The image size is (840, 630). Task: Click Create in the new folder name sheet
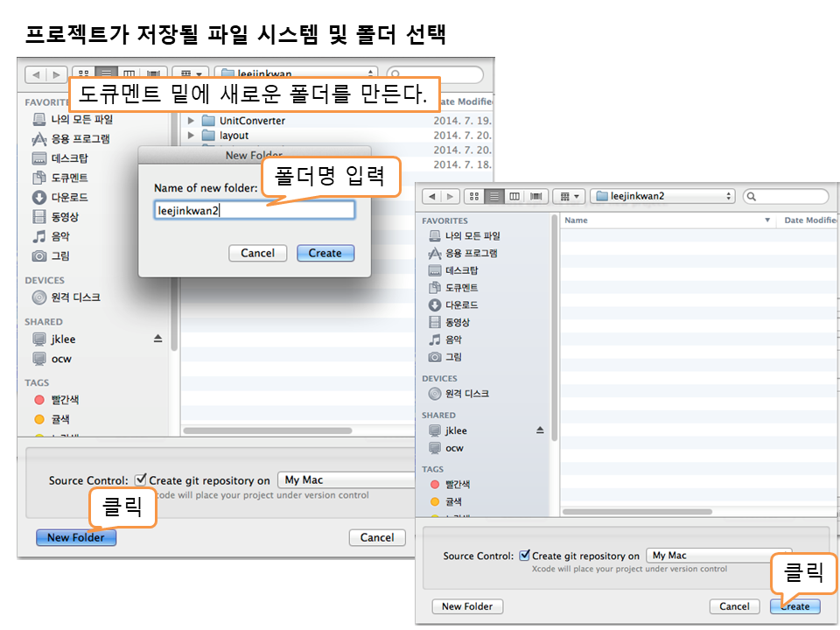click(x=325, y=253)
